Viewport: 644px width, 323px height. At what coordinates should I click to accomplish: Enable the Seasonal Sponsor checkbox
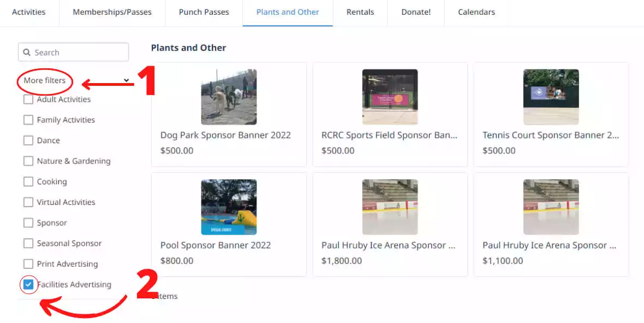click(28, 243)
